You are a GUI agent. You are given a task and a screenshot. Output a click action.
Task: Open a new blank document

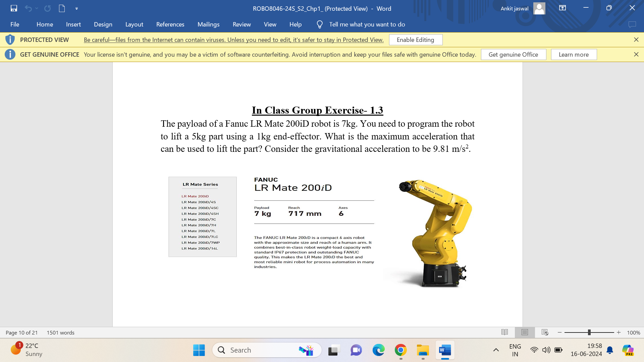(x=62, y=8)
